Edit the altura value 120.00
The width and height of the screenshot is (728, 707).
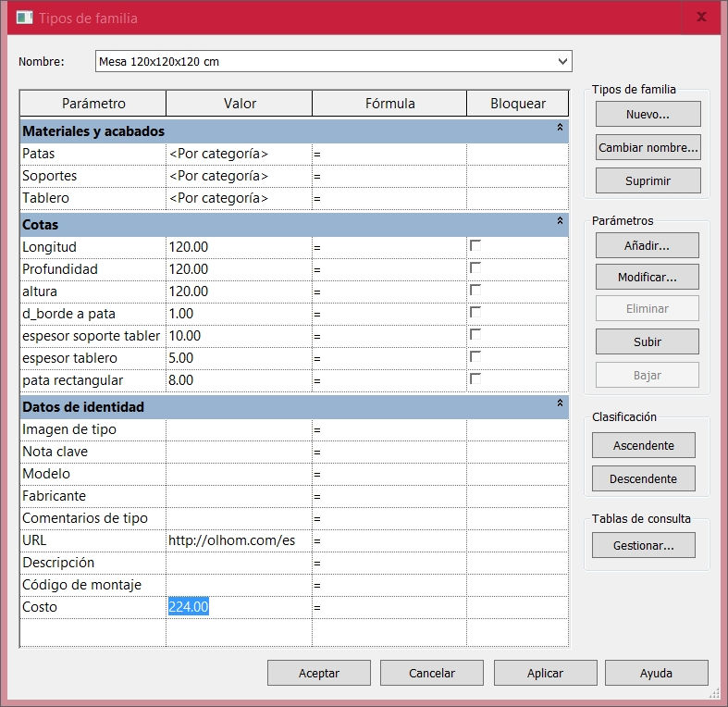pyautogui.click(x=239, y=291)
